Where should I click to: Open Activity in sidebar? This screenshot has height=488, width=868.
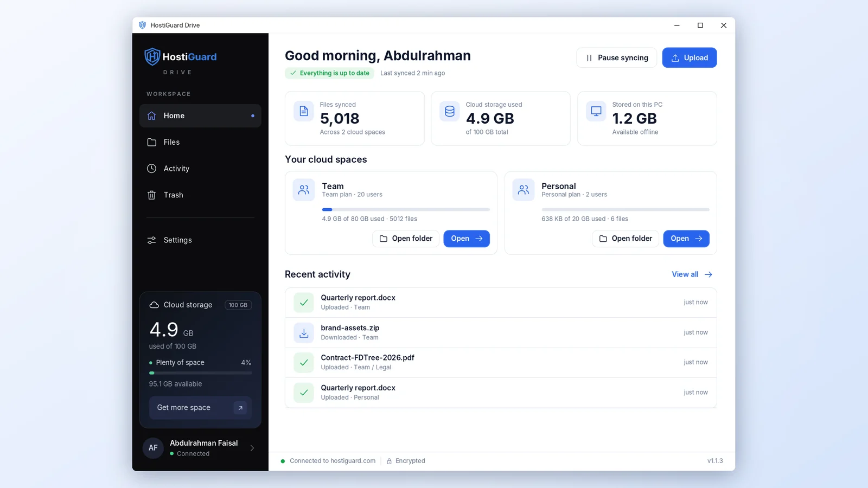(200, 169)
